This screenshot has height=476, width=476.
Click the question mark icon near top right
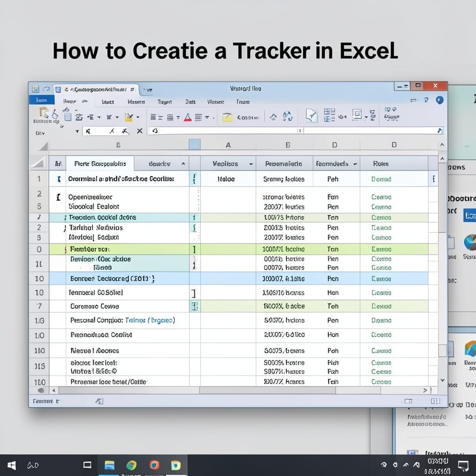click(427, 100)
